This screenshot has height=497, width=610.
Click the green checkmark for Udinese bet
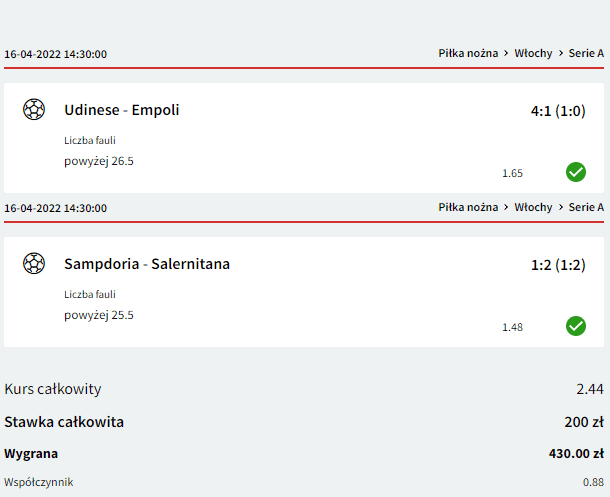click(x=576, y=172)
